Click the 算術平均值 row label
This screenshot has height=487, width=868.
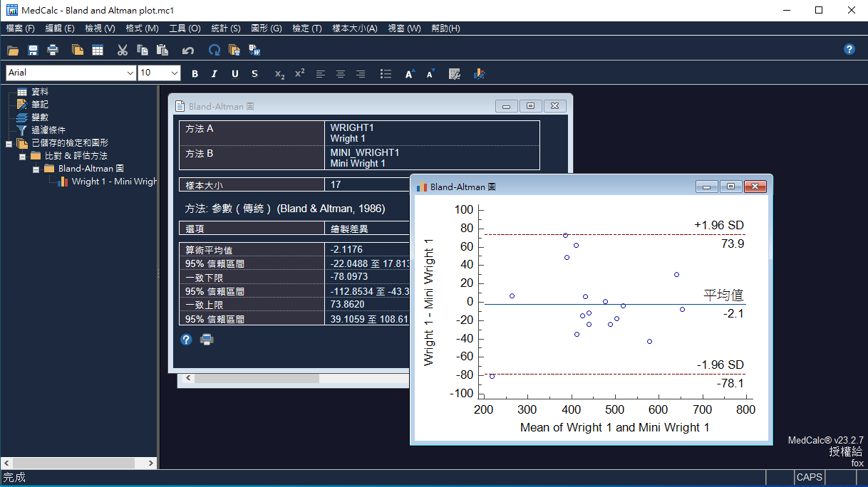[x=209, y=250]
